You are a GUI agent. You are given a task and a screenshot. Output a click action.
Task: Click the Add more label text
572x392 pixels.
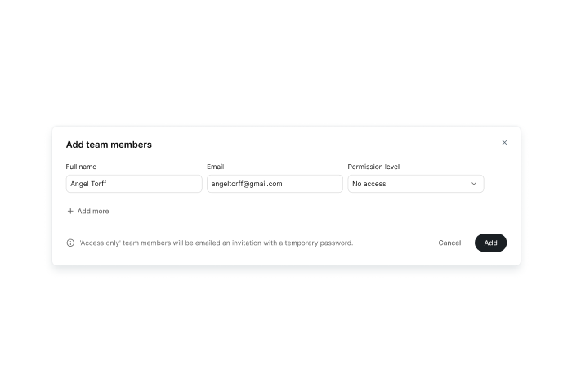(x=93, y=212)
